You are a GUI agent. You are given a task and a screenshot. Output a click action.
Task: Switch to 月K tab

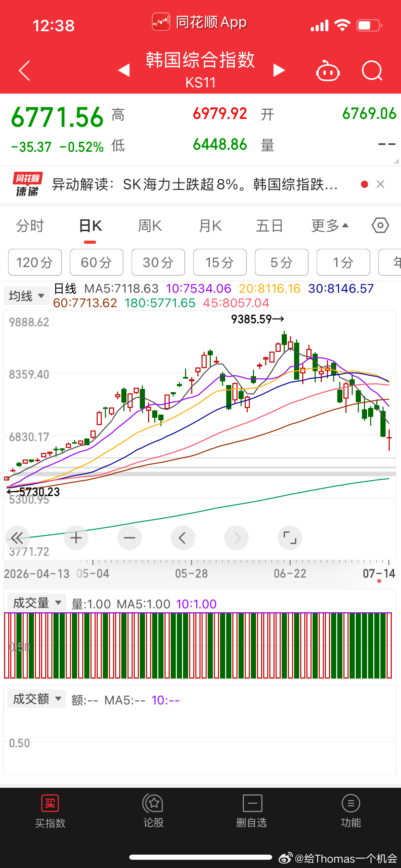[210, 226]
